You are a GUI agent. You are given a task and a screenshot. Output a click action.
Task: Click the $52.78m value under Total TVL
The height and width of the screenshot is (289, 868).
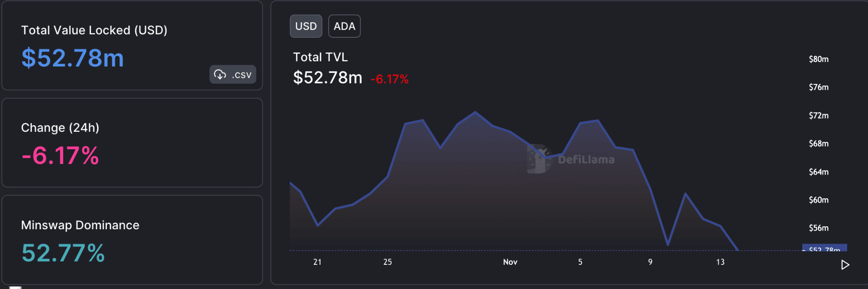point(328,78)
